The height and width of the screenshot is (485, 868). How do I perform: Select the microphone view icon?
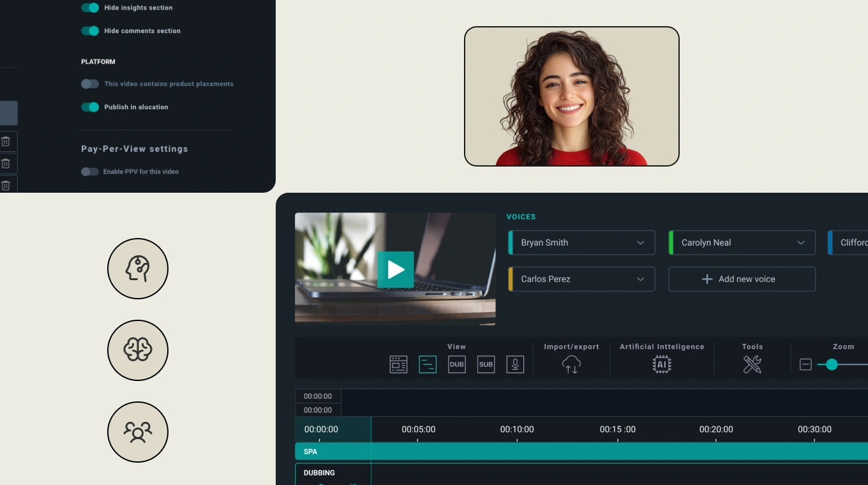coord(515,364)
